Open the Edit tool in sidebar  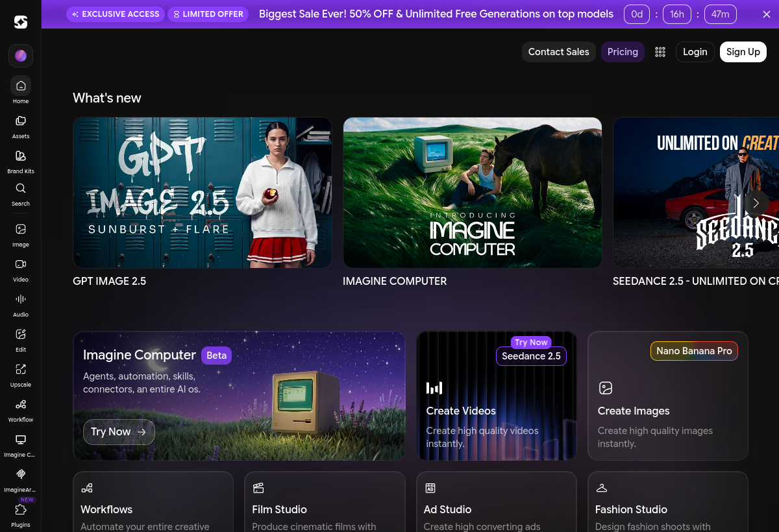(21, 339)
